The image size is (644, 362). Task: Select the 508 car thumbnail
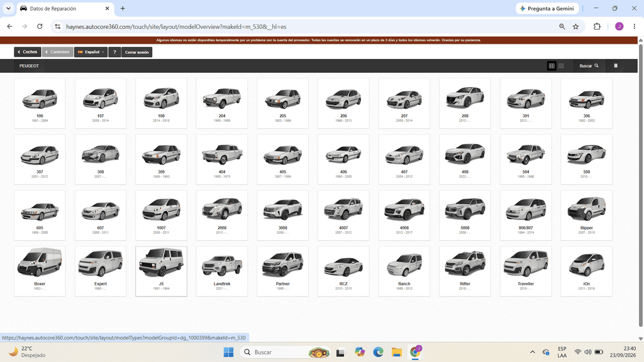[x=587, y=153]
